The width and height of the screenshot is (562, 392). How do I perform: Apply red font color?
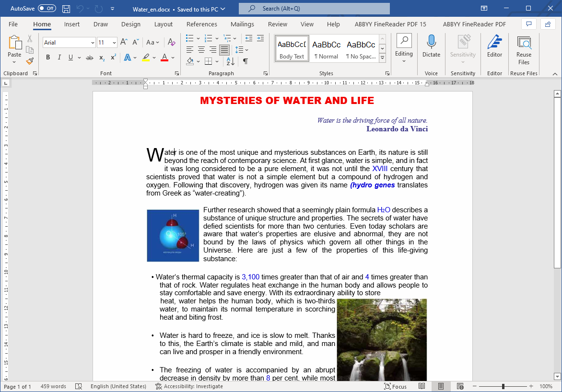[x=164, y=58]
